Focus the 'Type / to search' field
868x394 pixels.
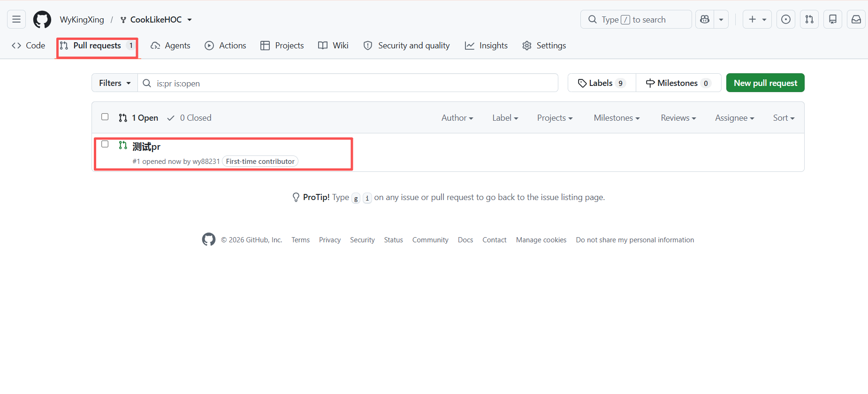tap(636, 19)
